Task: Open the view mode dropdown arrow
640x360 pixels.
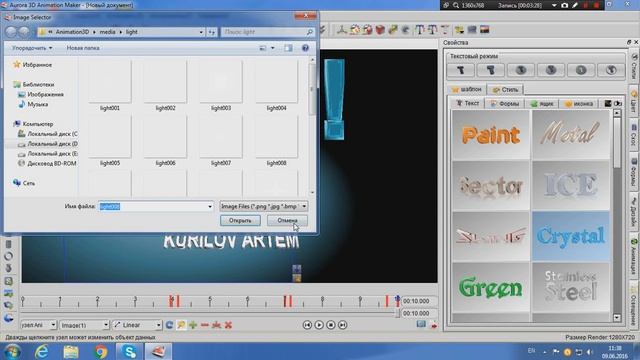Action: pos(273,48)
